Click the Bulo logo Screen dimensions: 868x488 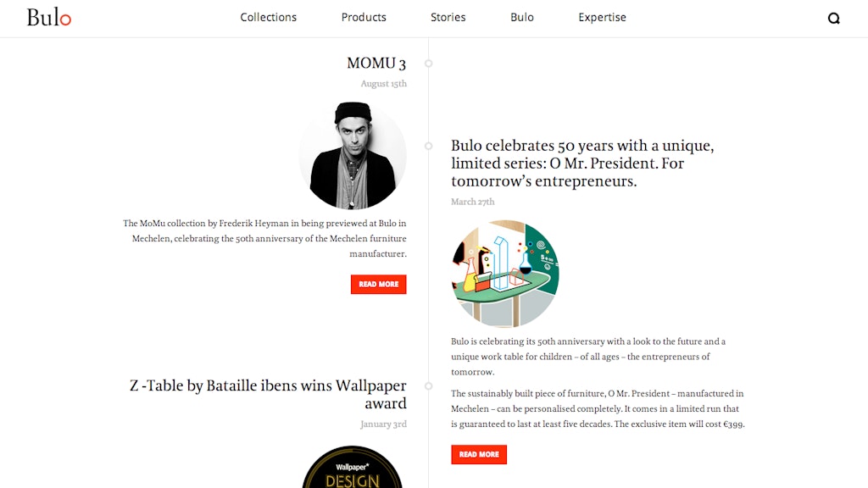pyautogui.click(x=48, y=18)
